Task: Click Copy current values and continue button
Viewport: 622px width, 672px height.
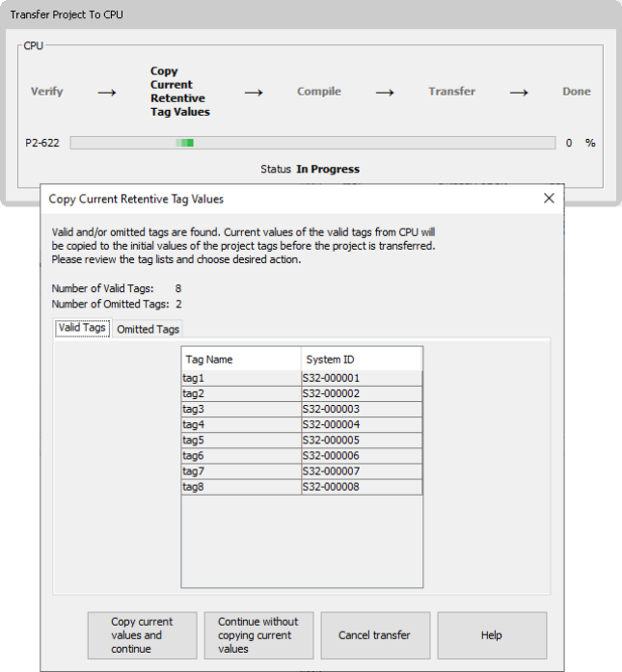Action: [x=142, y=635]
